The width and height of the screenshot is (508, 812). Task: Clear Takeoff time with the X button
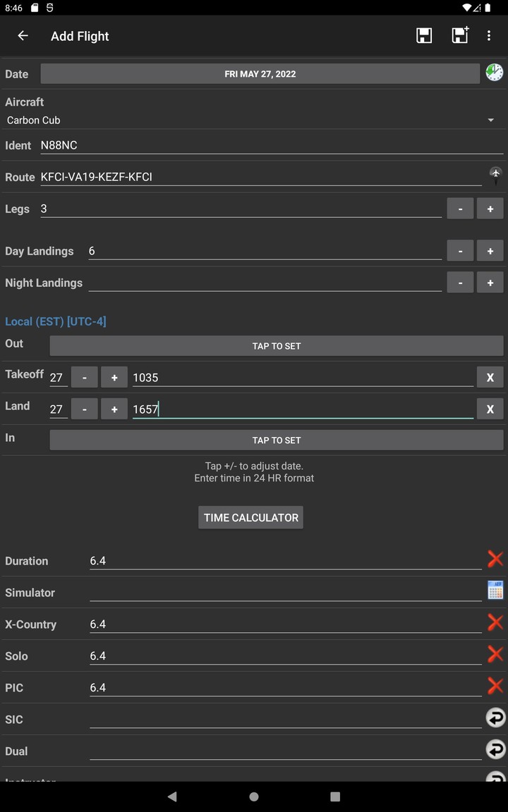[x=490, y=378]
